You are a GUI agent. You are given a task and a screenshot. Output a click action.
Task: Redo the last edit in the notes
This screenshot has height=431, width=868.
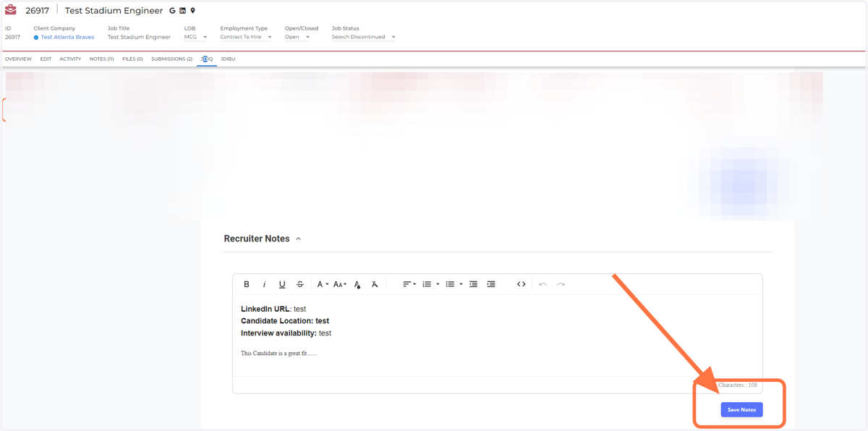point(561,284)
